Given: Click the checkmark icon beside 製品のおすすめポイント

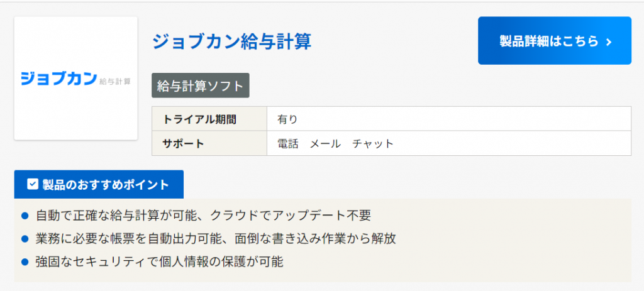Looking at the screenshot, I should [x=33, y=184].
